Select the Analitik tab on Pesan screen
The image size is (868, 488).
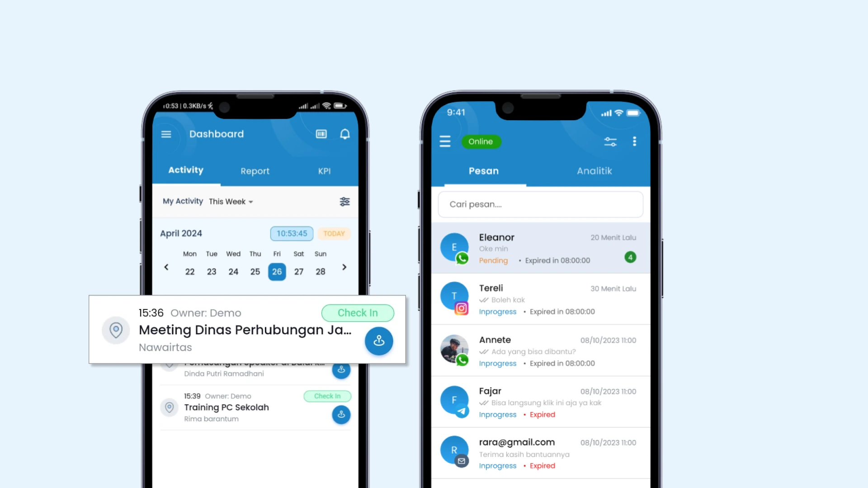click(594, 171)
